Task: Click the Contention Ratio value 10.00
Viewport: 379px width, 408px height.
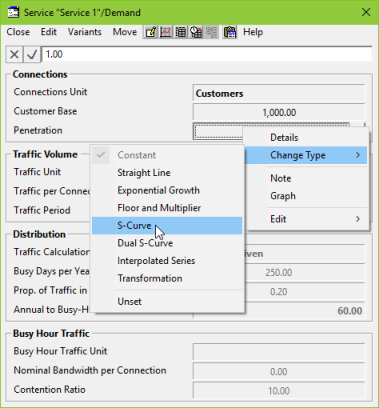Action: tap(279, 390)
